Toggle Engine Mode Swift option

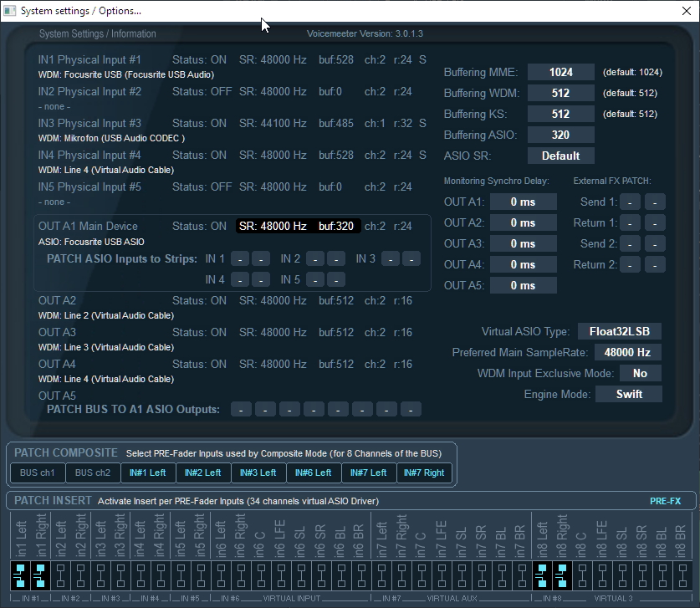click(628, 394)
